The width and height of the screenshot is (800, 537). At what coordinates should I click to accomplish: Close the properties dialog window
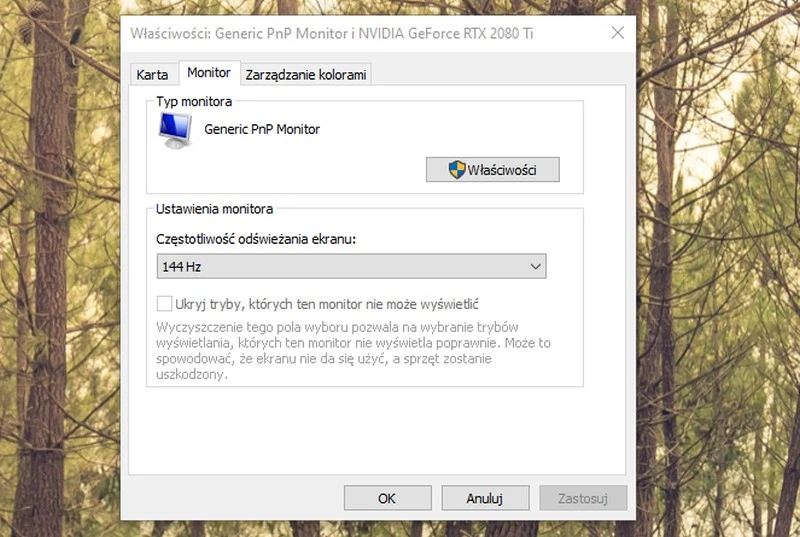617,33
